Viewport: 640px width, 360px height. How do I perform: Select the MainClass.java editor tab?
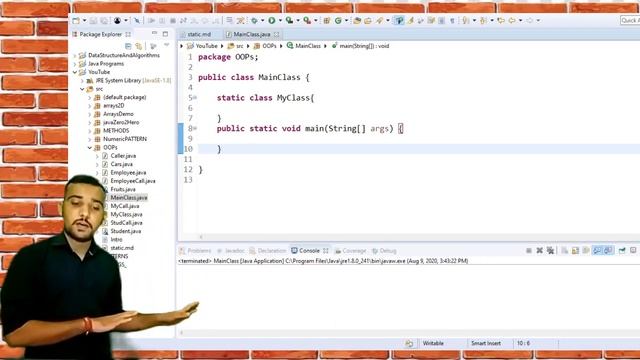click(x=252, y=34)
